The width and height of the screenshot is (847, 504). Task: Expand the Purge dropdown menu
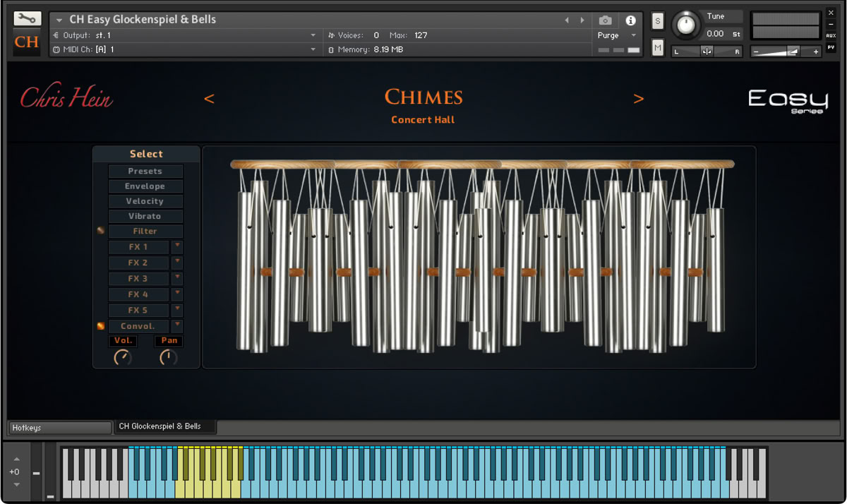point(633,35)
